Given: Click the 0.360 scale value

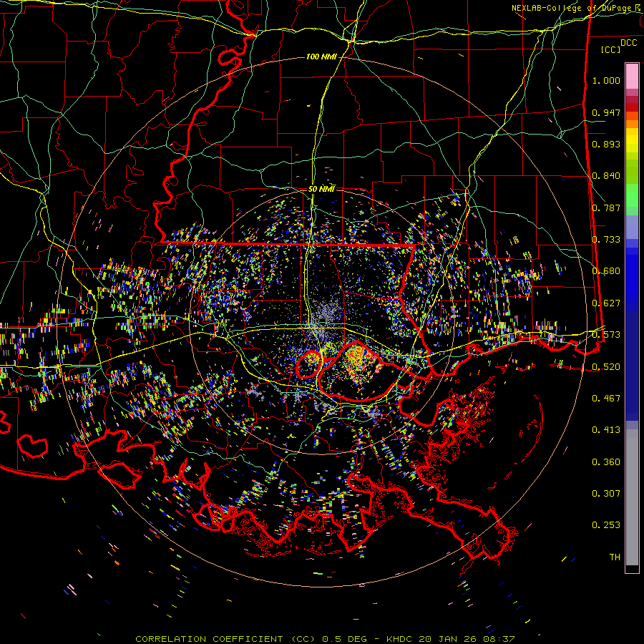Looking at the screenshot, I should point(606,462).
